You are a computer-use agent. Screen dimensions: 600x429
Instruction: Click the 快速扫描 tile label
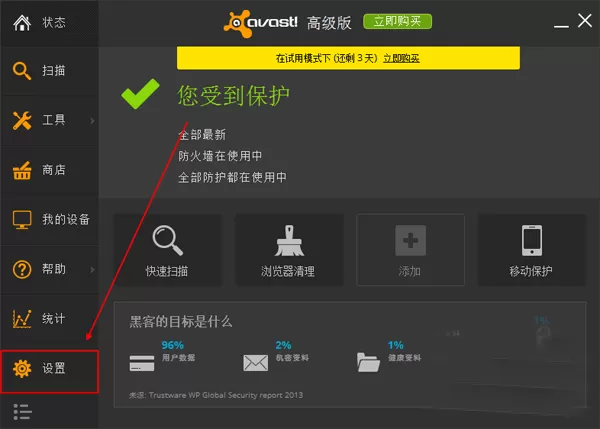coord(167,271)
